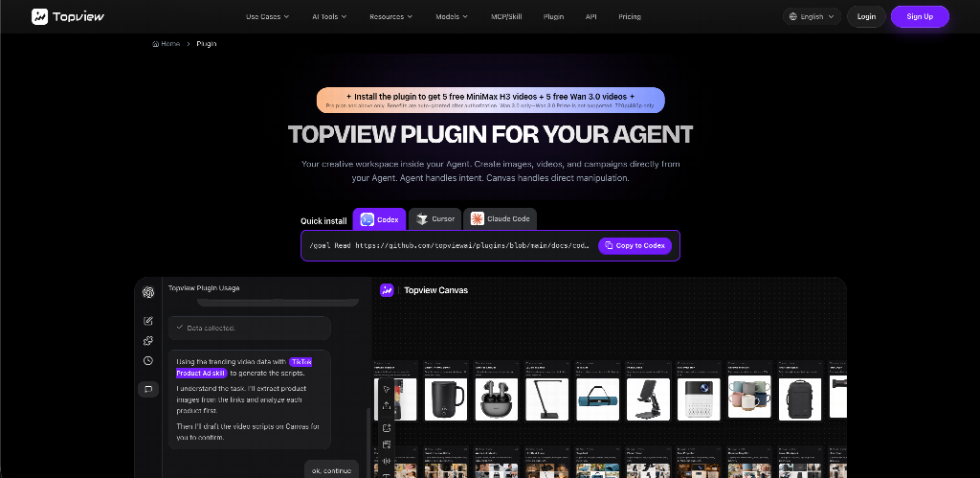Click the Topview Canvas purple logo icon
The width and height of the screenshot is (980, 478).
387,290
